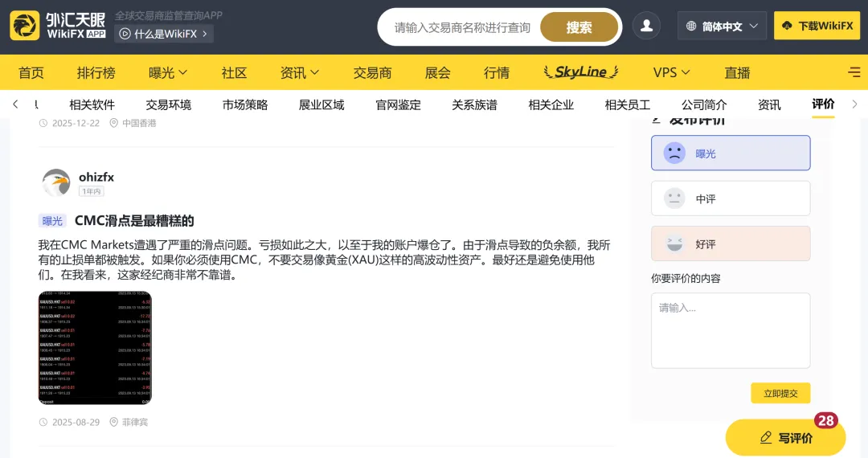
Task: Open review title CMC滑点是最糟糕的
Action: 134,221
